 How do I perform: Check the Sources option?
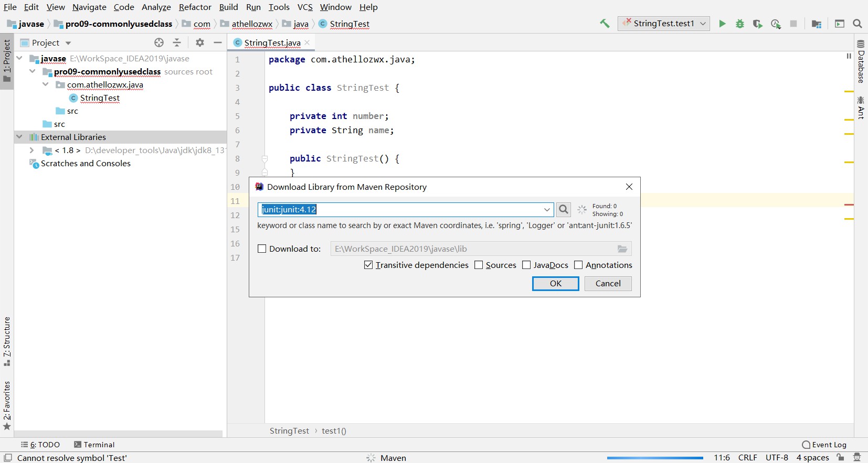[479, 265]
